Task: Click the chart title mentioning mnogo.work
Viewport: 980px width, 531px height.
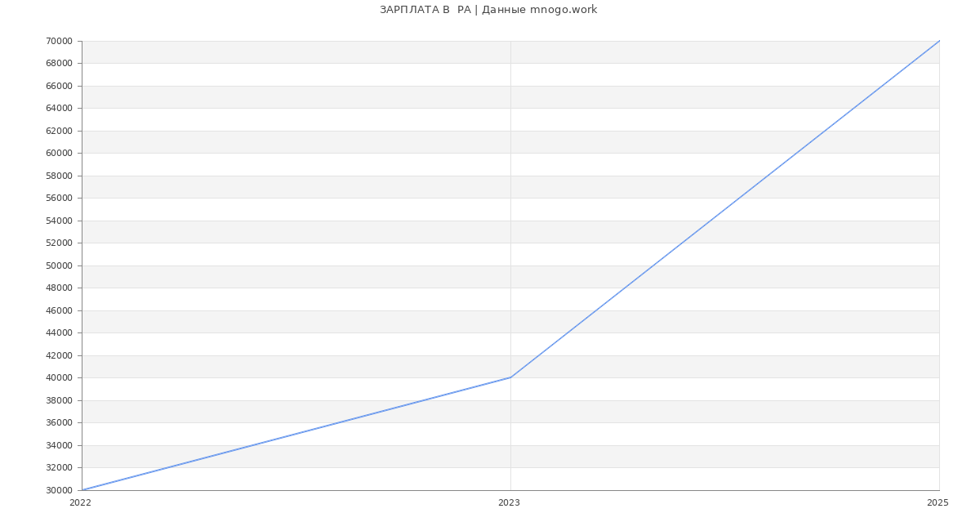Action: click(x=488, y=10)
